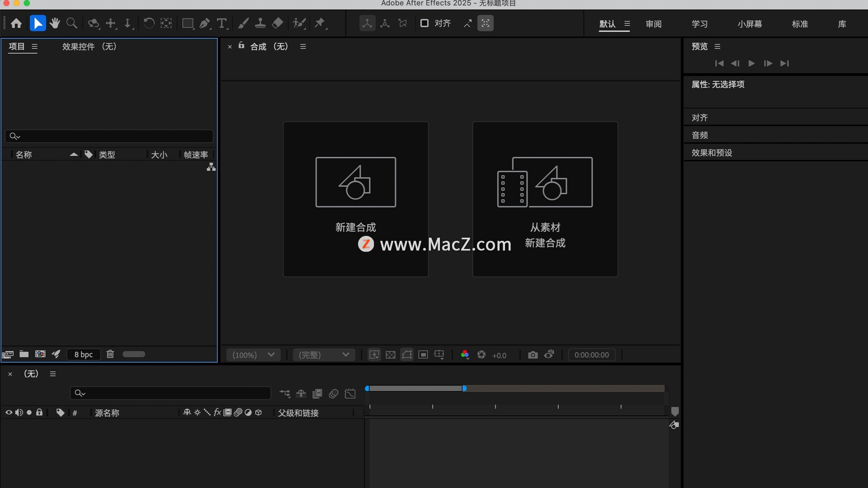Click the View Axis mode icon
This screenshot has width=868, height=488.
tap(403, 23)
